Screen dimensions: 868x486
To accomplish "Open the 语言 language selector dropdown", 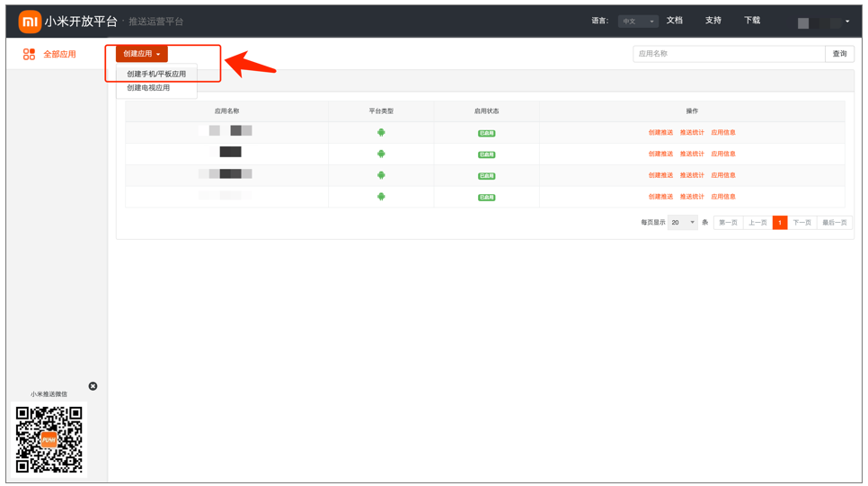I will pos(638,22).
